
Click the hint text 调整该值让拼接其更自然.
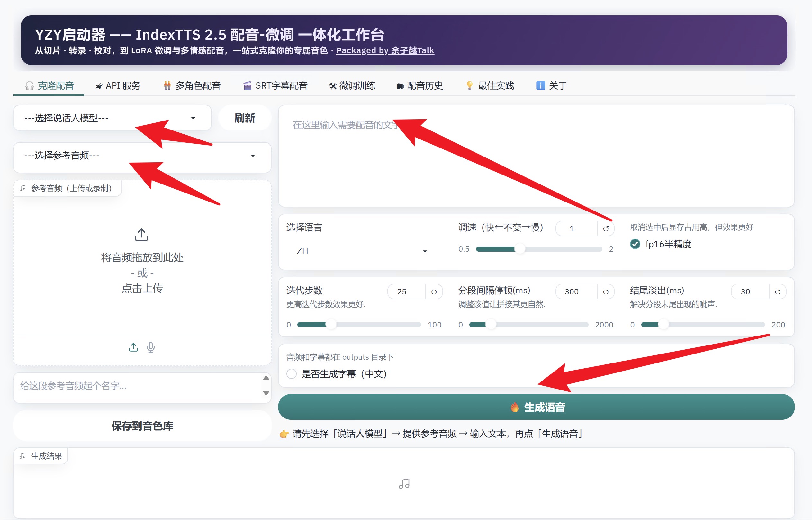(x=502, y=305)
